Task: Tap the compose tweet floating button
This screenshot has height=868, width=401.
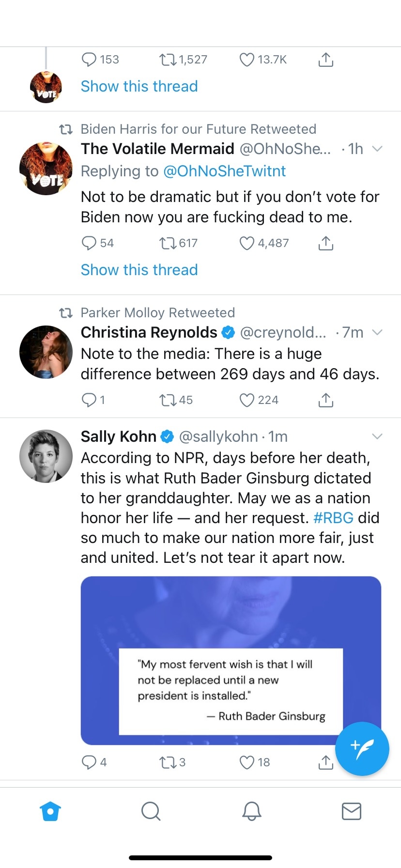Action: (362, 748)
